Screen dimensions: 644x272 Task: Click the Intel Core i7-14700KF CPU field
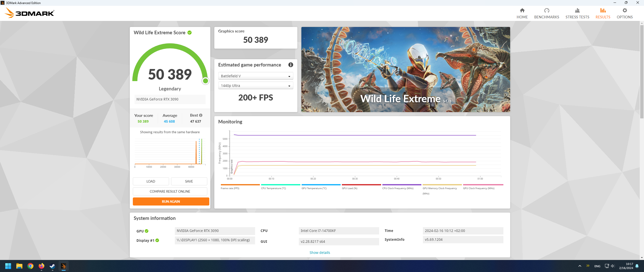click(x=339, y=231)
